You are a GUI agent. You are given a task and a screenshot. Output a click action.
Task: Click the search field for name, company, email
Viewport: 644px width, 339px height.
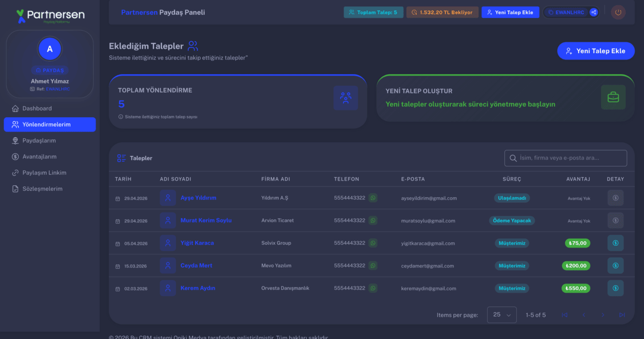click(566, 158)
